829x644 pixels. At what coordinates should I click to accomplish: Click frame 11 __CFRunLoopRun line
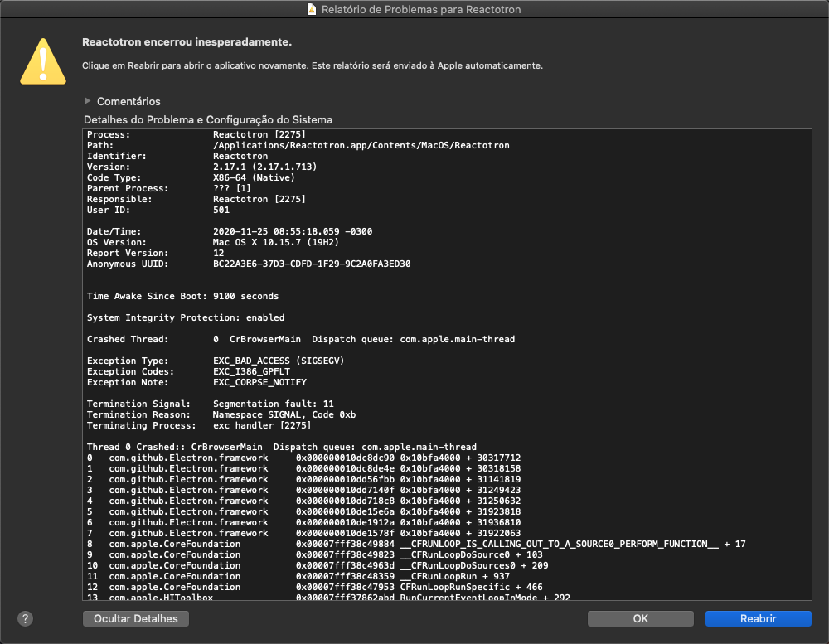(298, 576)
